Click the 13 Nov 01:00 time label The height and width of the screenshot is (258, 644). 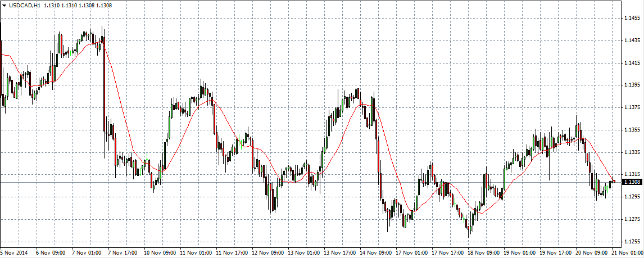303,253
